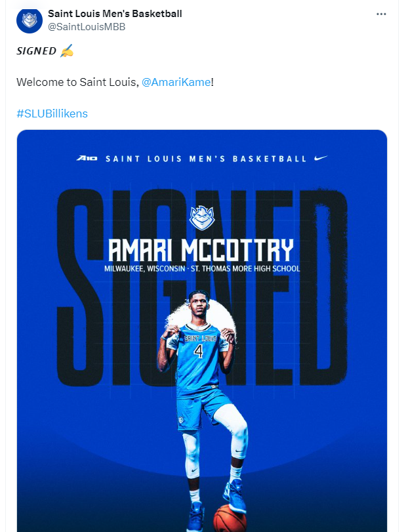408x532 pixels.
Task: Open the signing announcement image
Action: [x=202, y=331]
